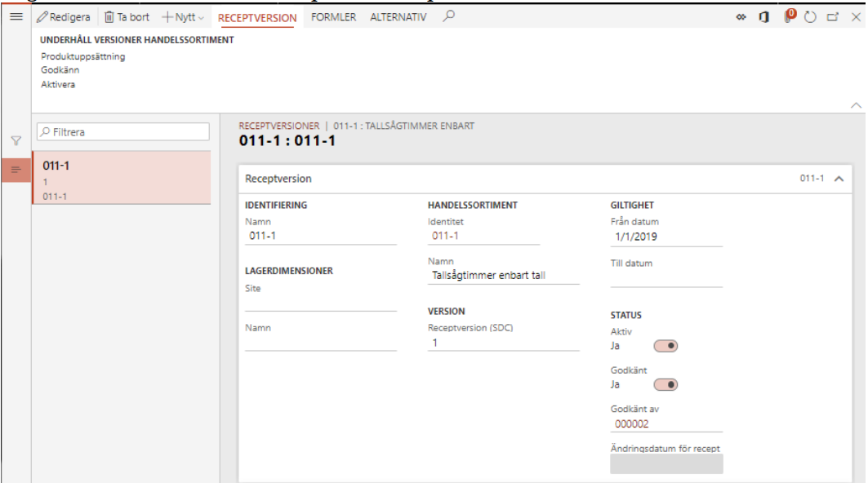Click the Produktuppsättning link
The height and width of the screenshot is (483, 868).
83,57
